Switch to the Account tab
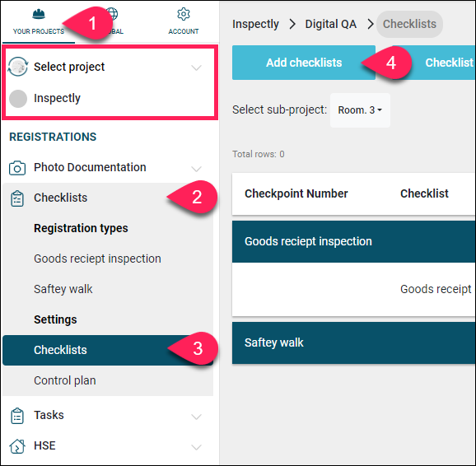 pos(184,21)
